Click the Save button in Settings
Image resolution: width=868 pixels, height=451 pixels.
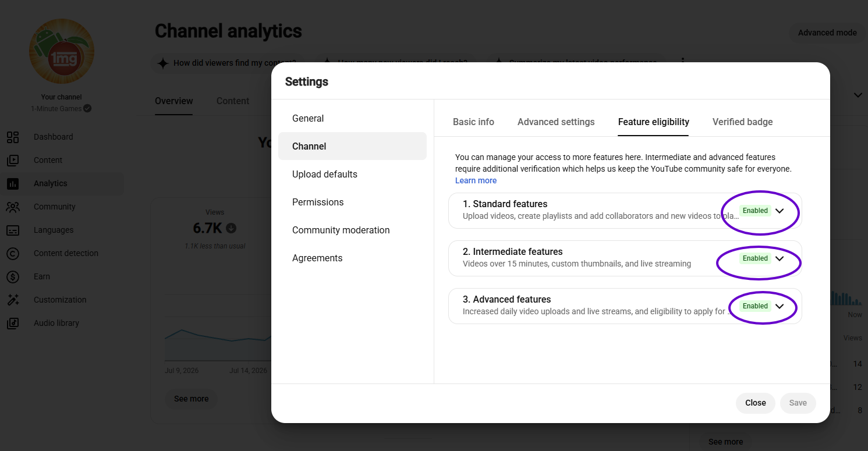pos(798,403)
